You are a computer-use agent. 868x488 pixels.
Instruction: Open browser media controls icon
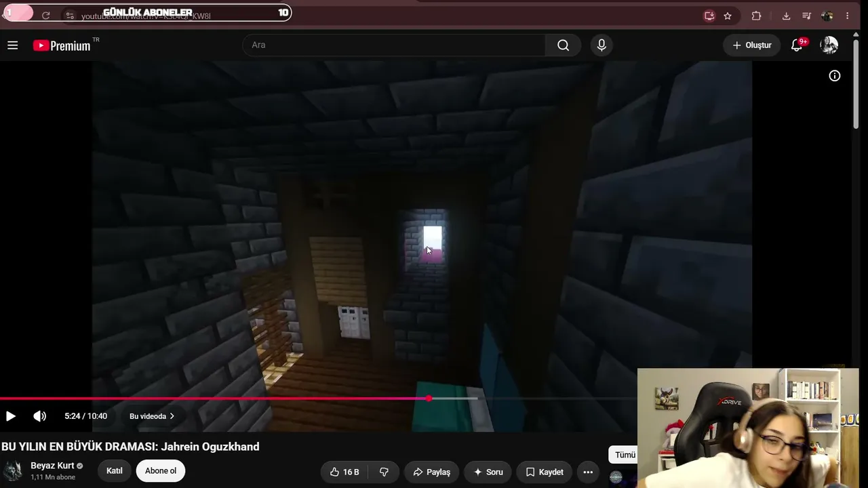(806, 16)
